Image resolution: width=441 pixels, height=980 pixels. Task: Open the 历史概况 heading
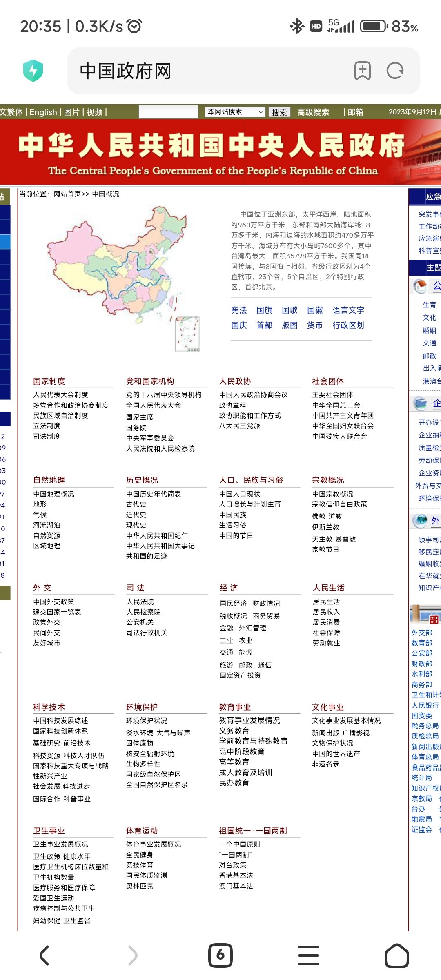click(142, 480)
